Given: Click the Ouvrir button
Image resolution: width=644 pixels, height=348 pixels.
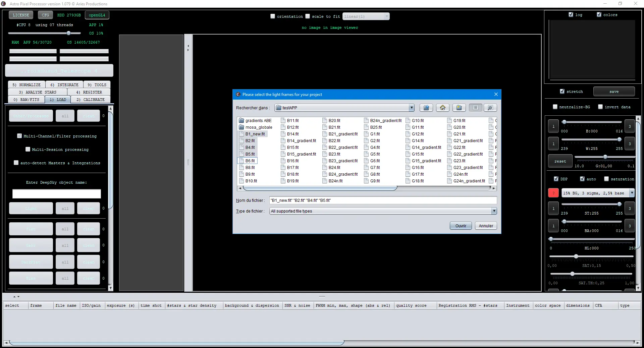Looking at the screenshot, I should click(x=461, y=226).
